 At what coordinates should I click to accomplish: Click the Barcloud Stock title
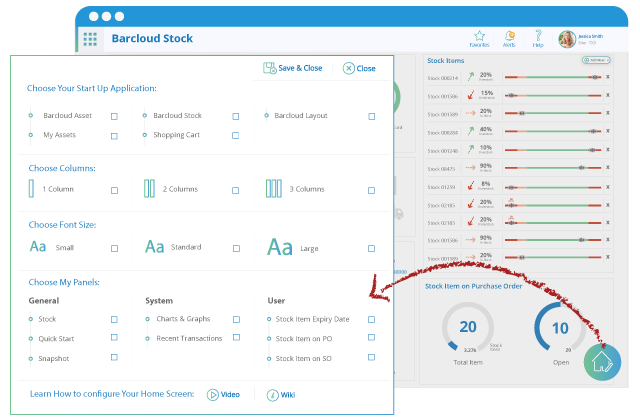pos(152,38)
